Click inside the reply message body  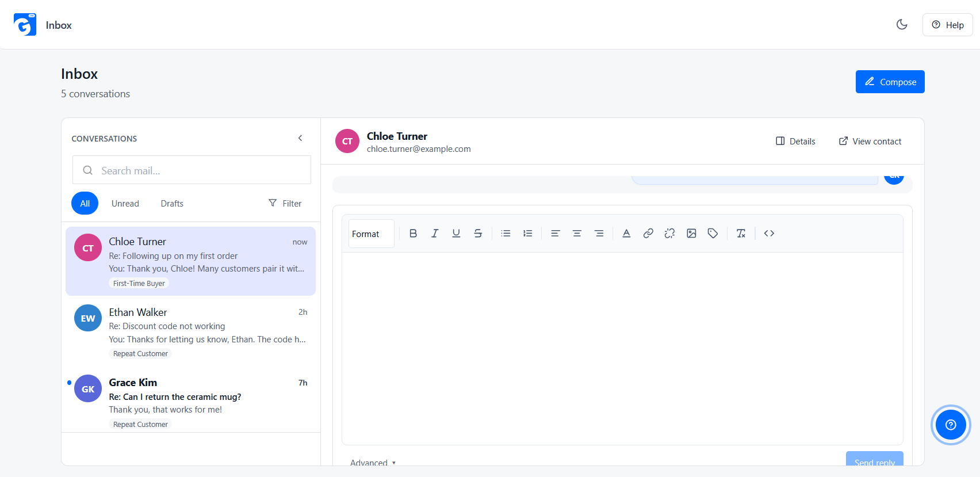point(622,348)
